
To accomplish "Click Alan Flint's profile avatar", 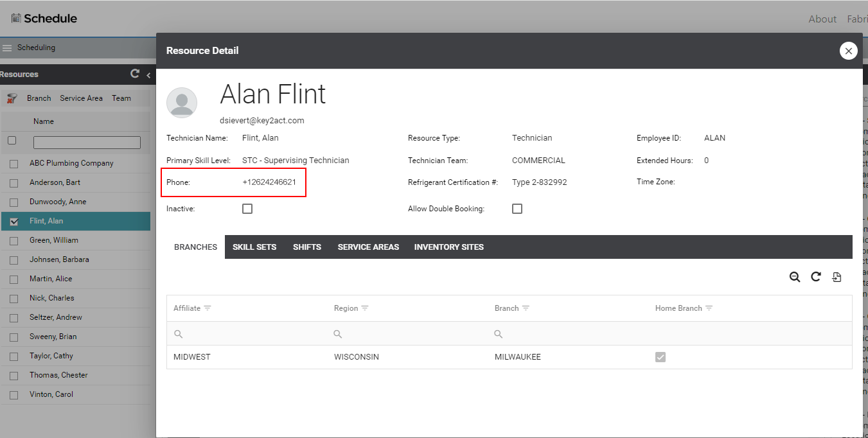I will click(x=182, y=103).
